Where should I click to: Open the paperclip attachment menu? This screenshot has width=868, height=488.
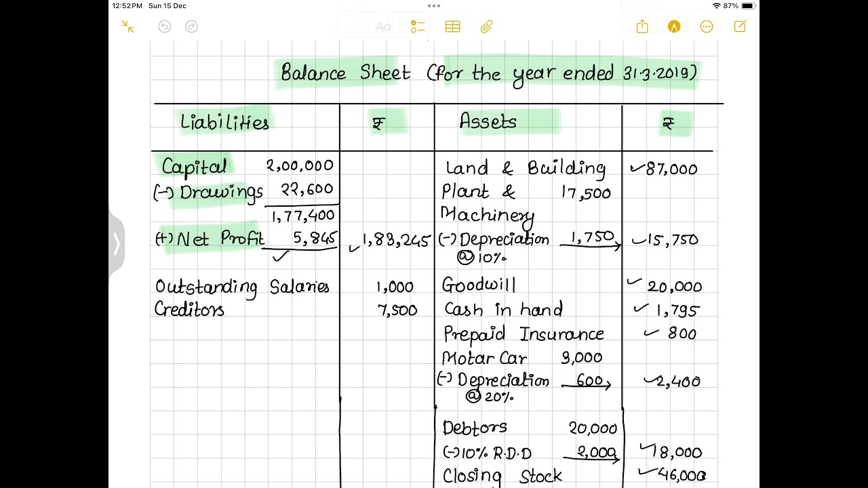pyautogui.click(x=486, y=26)
